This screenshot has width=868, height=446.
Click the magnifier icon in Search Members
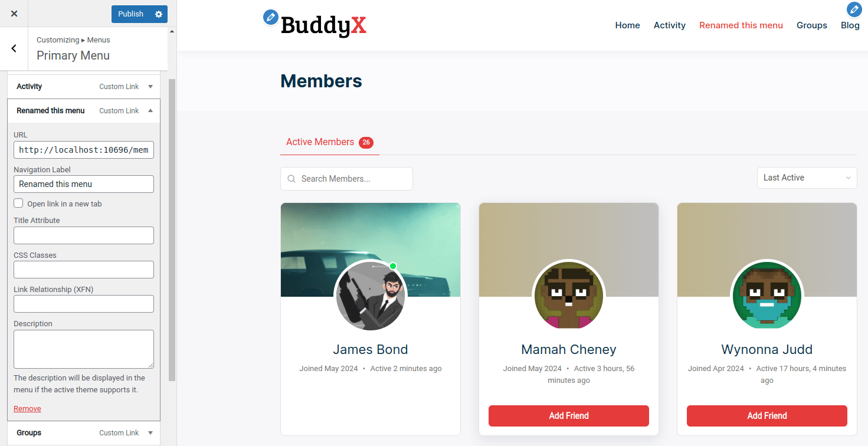[291, 179]
